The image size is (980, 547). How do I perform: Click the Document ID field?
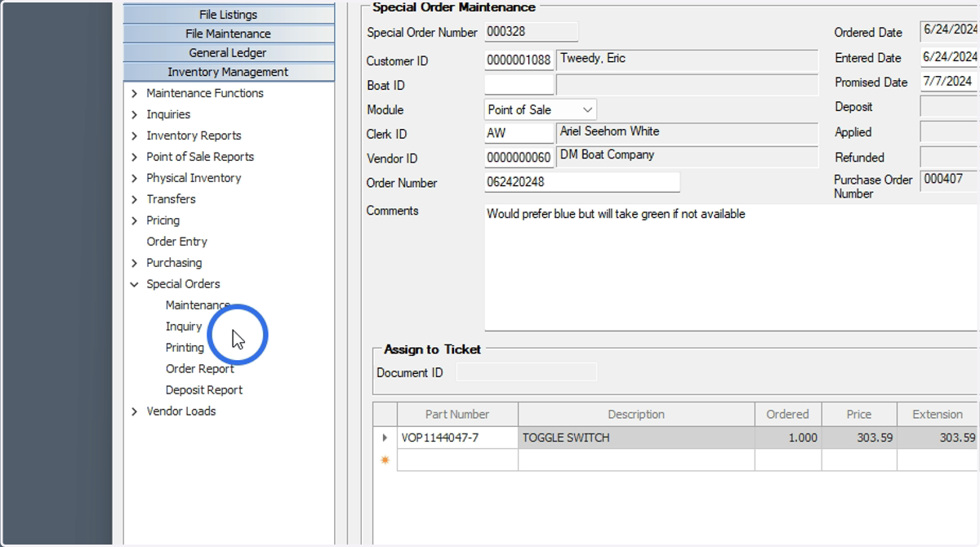click(x=527, y=372)
